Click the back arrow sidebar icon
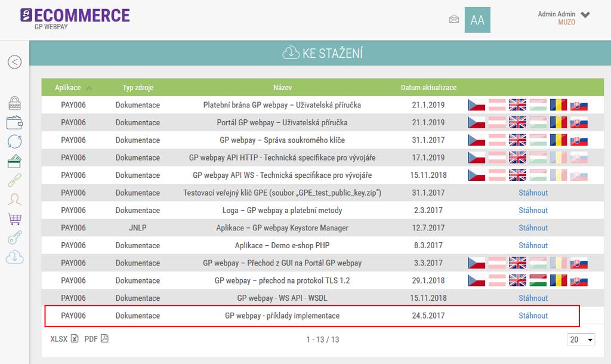 pos(14,62)
